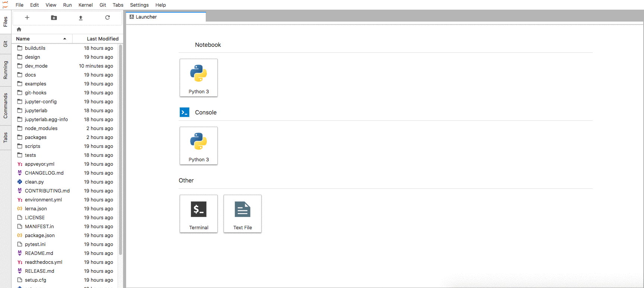Open the File menu

pos(19,5)
